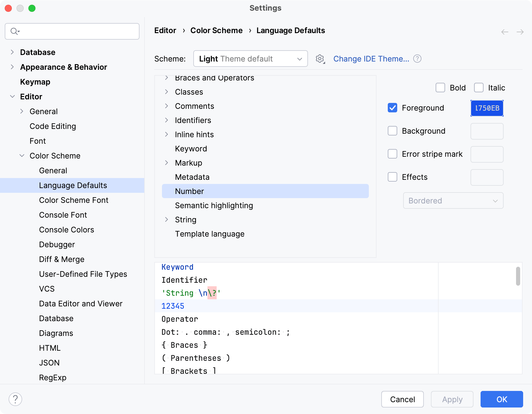The image size is (532, 414).
Task: Click the scheme settings gear icon
Action: click(320, 59)
